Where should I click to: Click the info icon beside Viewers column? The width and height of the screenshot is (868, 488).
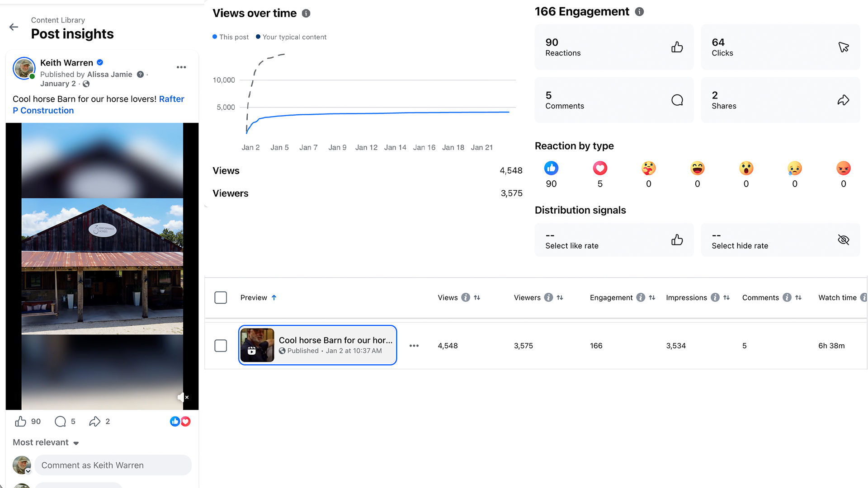point(548,298)
